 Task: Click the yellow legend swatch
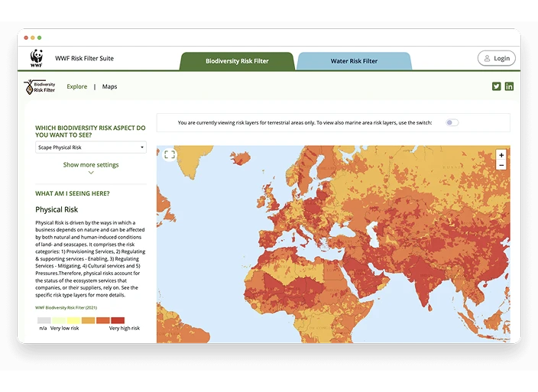[73, 320]
